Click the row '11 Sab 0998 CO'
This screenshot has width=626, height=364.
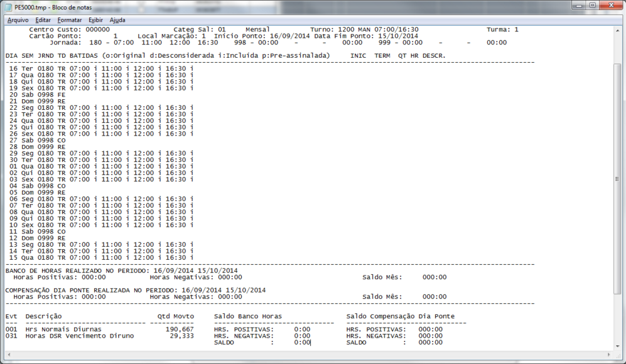(x=37, y=232)
